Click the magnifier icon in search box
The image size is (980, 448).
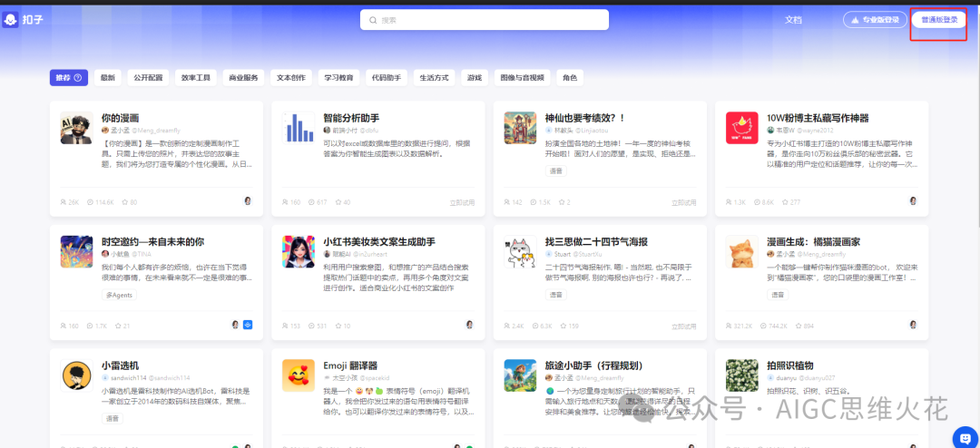click(373, 20)
